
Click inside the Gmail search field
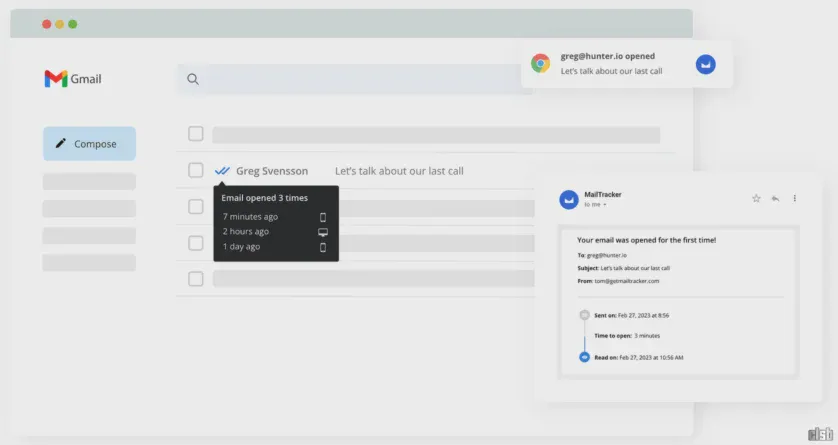point(355,79)
